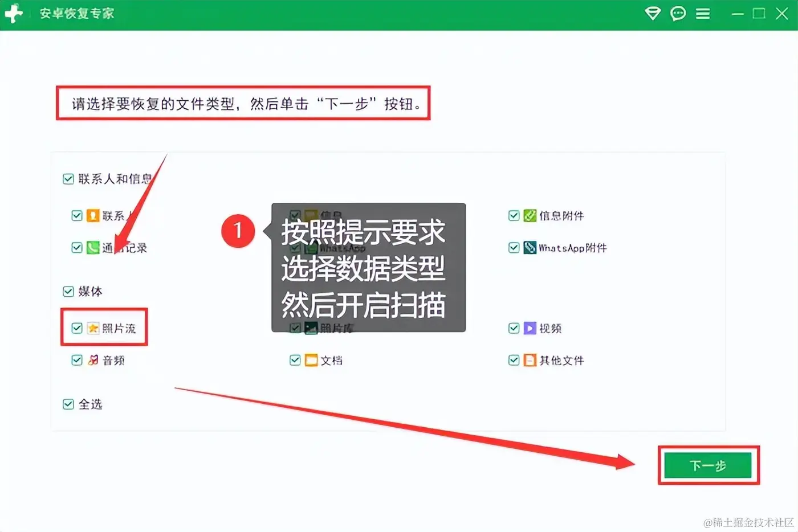The image size is (798, 532).
Task: Click the orange contacts icon
Action: pyautogui.click(x=93, y=216)
